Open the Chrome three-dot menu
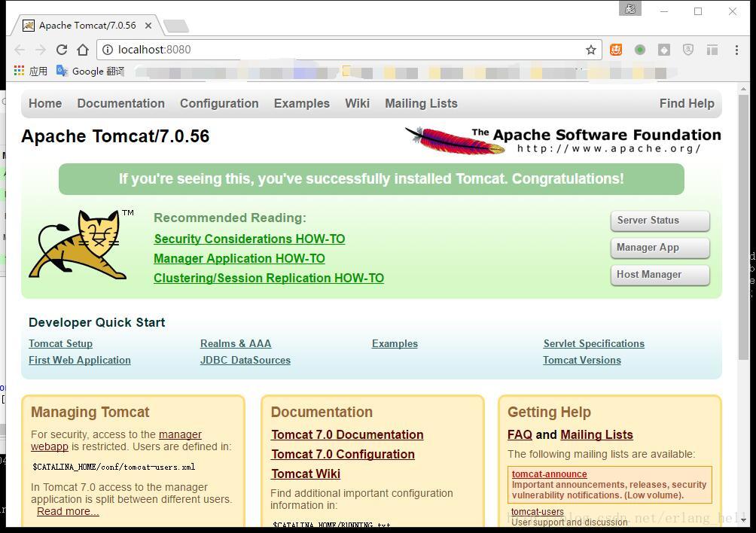 [x=736, y=50]
